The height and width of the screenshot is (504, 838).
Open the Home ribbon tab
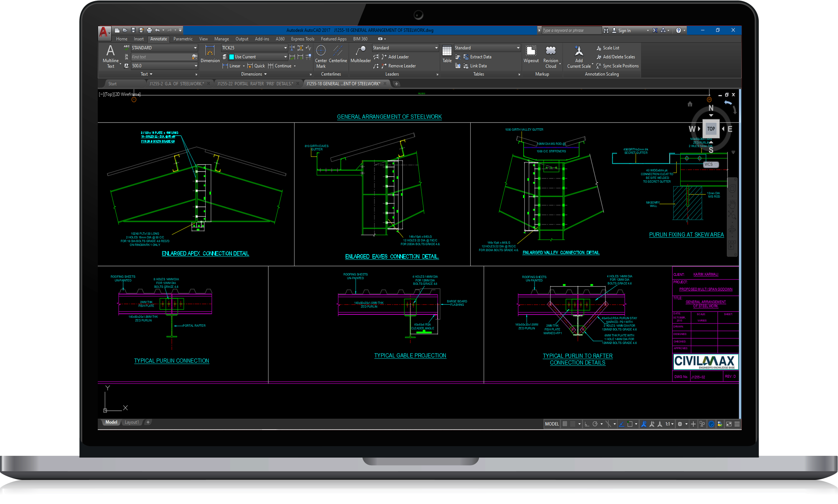[122, 39]
